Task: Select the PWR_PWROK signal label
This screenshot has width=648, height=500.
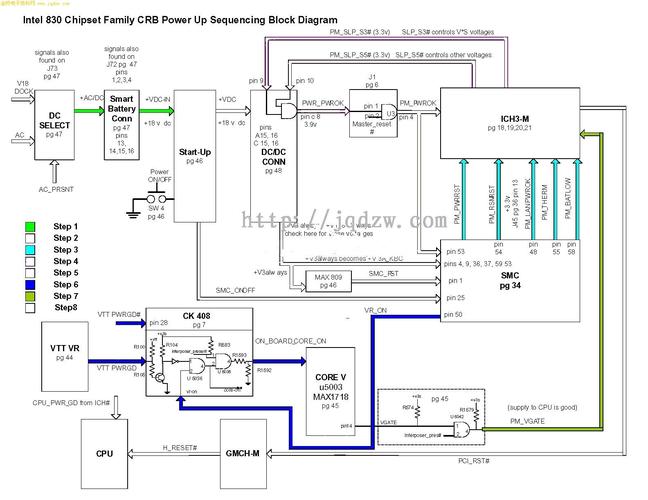Action: (x=323, y=103)
